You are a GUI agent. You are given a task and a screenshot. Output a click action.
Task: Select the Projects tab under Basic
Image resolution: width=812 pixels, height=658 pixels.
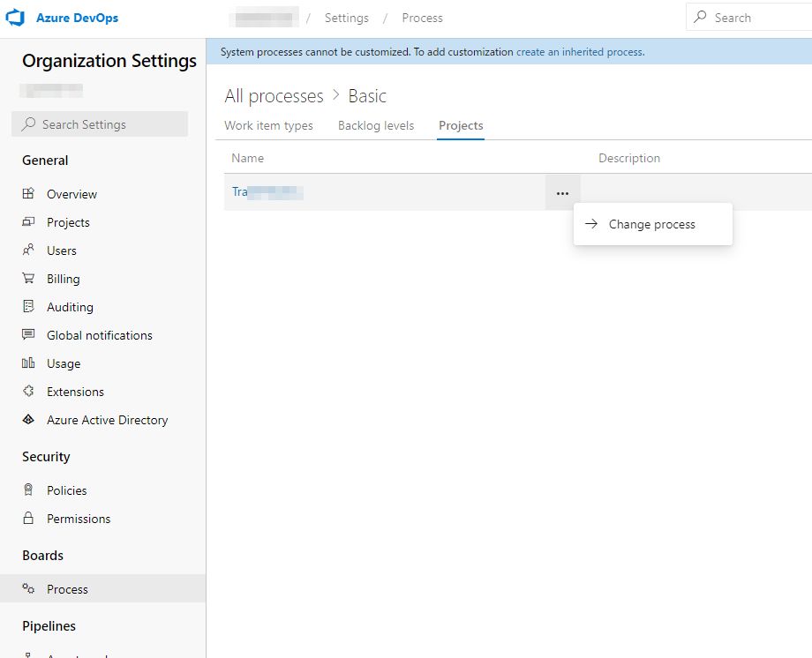coord(461,126)
